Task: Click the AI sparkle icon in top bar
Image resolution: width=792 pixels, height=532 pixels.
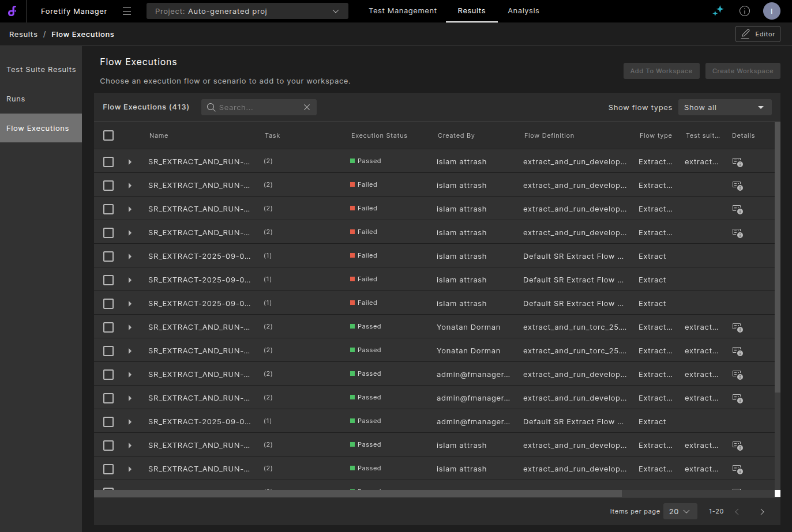Action: (718, 11)
